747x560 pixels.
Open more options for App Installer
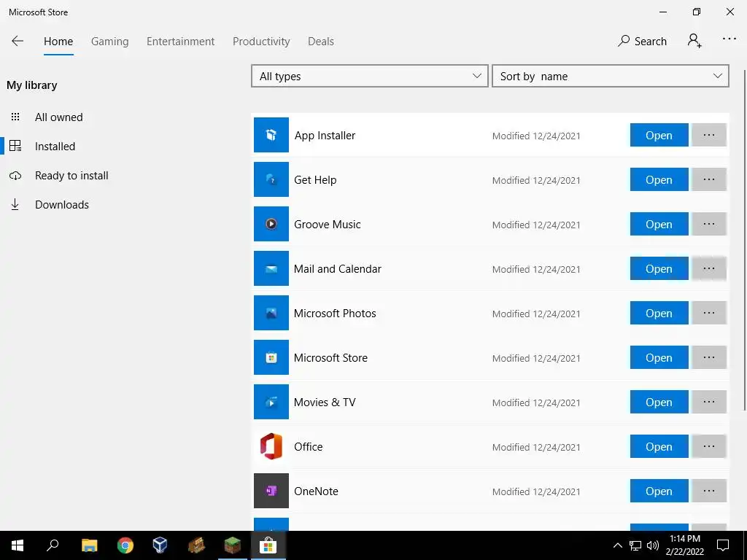[x=709, y=135]
